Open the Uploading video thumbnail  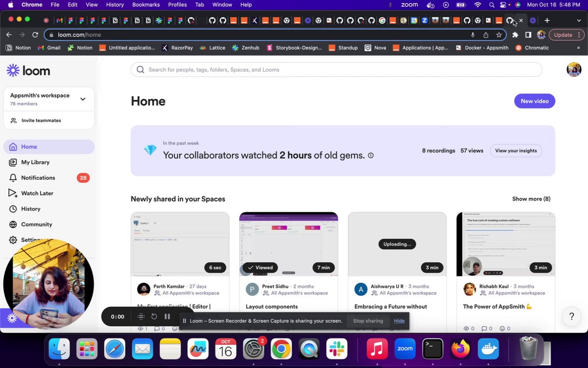(397, 244)
